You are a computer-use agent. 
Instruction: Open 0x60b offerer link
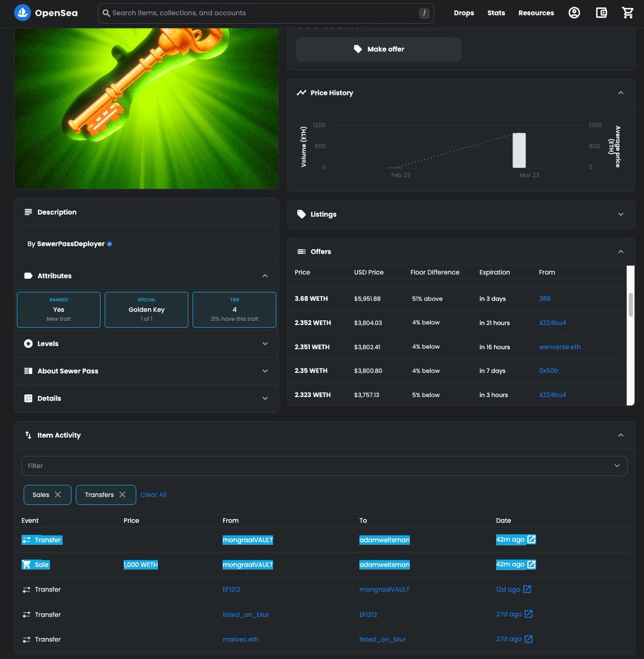coord(548,371)
